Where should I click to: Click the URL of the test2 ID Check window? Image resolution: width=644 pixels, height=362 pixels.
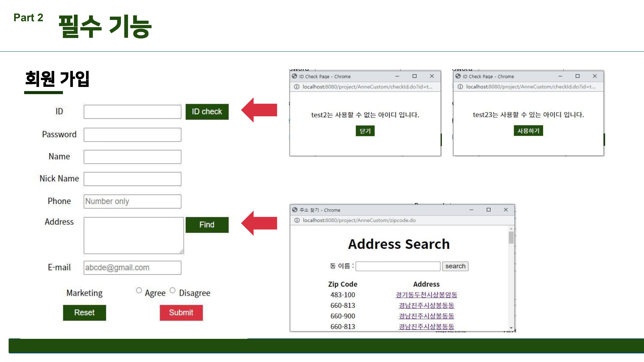[367, 87]
